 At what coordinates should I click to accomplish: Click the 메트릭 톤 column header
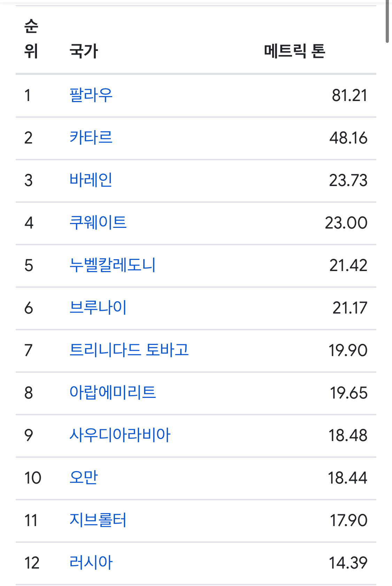(x=294, y=51)
